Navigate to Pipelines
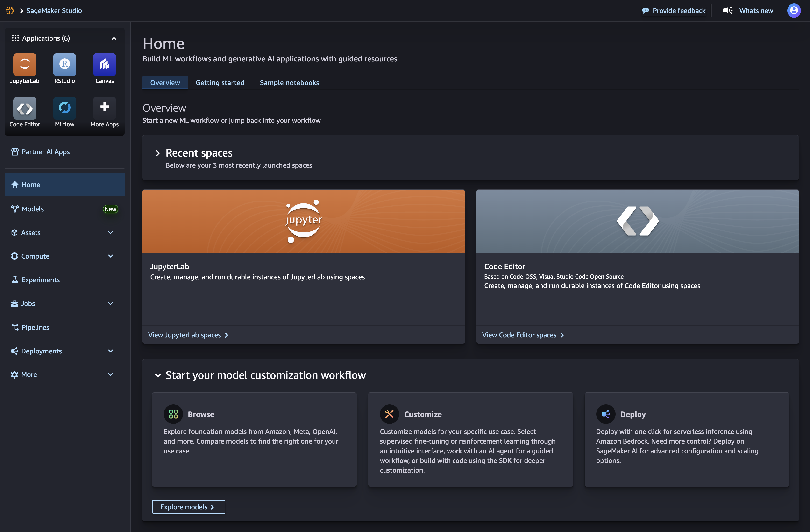The height and width of the screenshot is (532, 810). point(35,327)
